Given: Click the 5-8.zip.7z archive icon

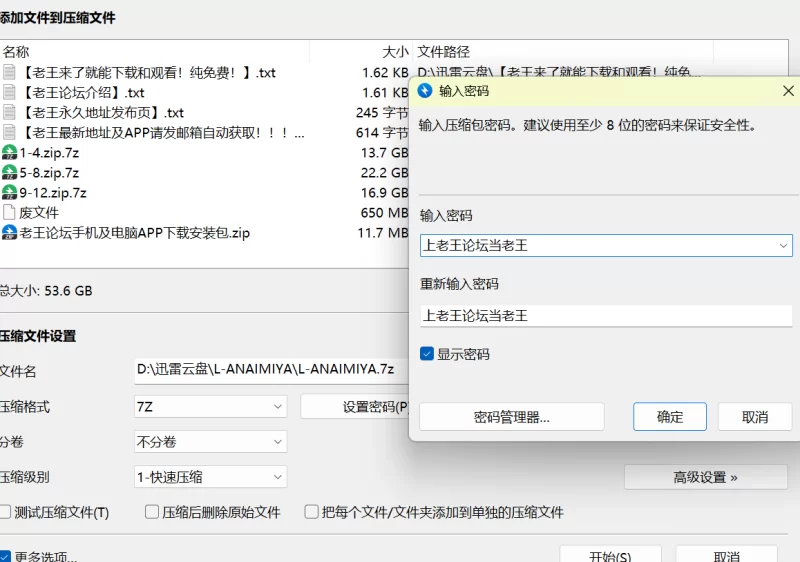Looking at the screenshot, I should coord(9,173).
